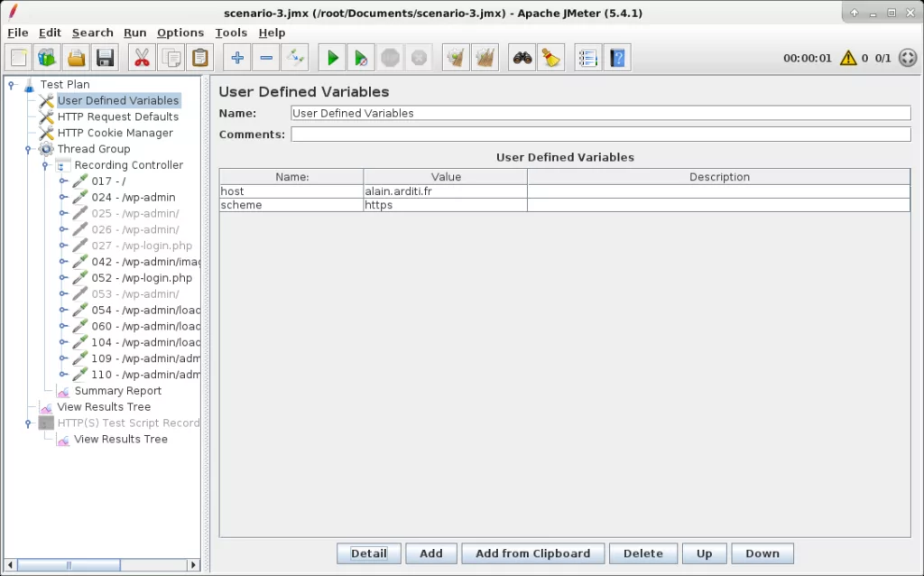Start the test with the green Run button

(333, 59)
